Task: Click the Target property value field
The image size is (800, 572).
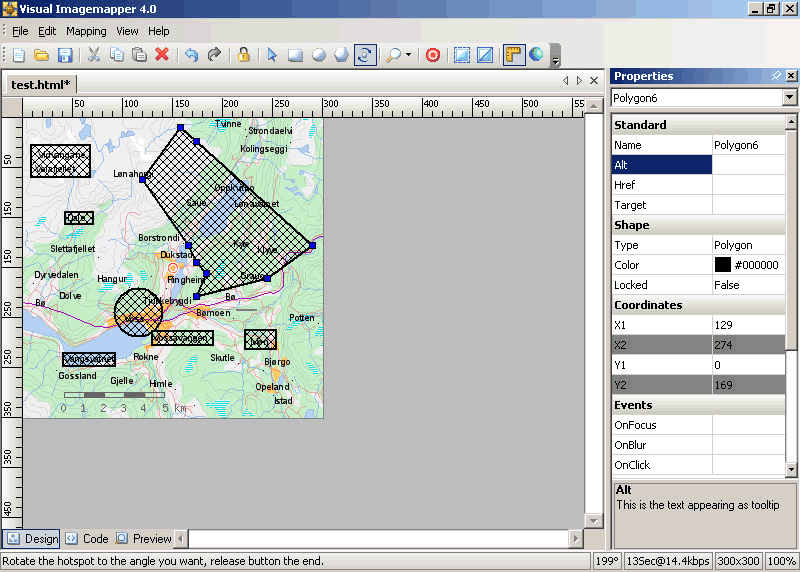Action: point(748,205)
